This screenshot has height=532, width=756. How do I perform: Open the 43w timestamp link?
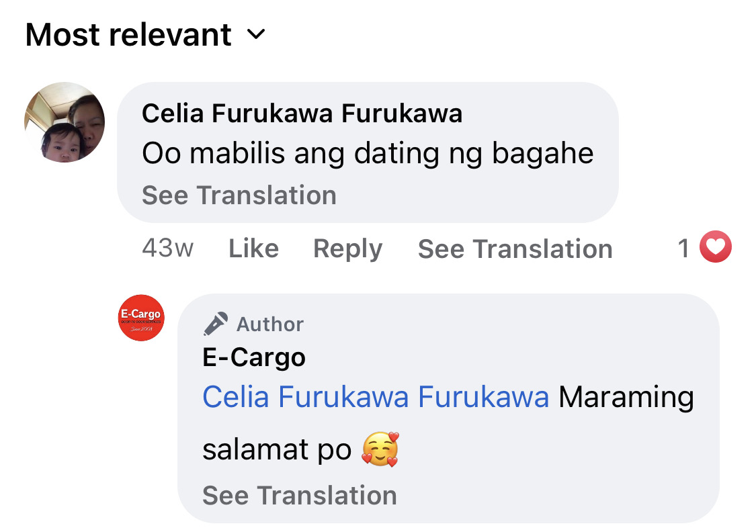tap(167, 249)
